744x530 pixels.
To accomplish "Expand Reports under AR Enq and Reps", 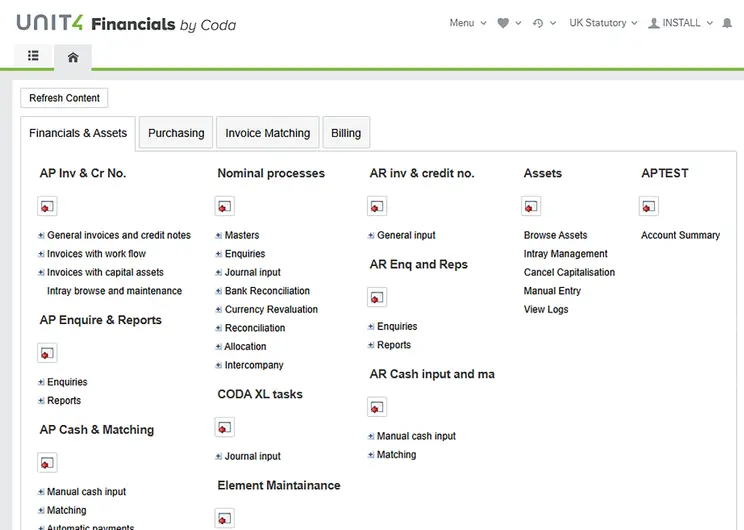I will 371,345.
